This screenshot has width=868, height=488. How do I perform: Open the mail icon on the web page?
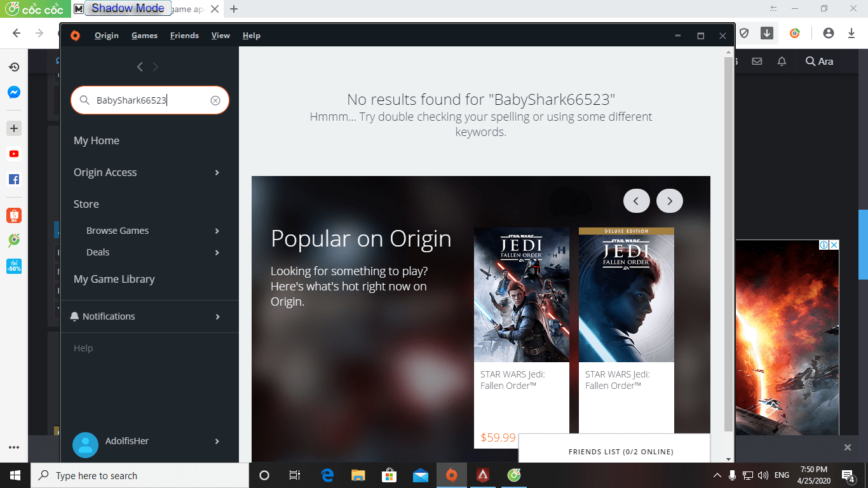click(757, 61)
